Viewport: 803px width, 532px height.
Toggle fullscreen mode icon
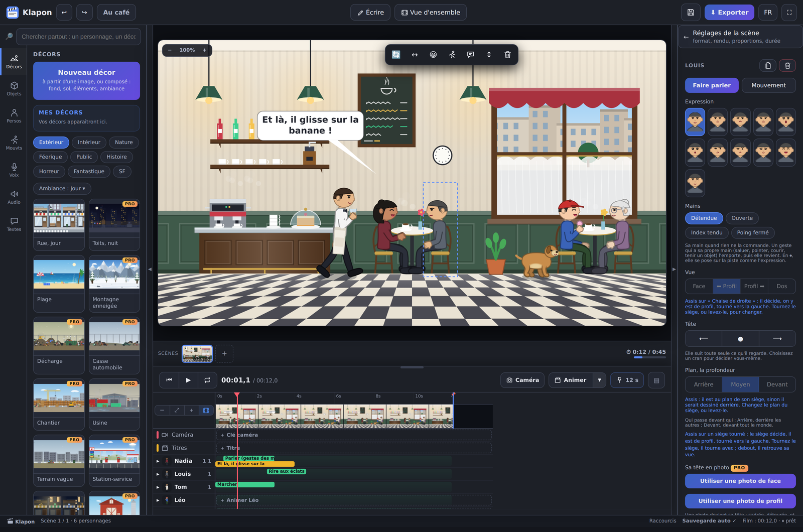click(x=789, y=13)
